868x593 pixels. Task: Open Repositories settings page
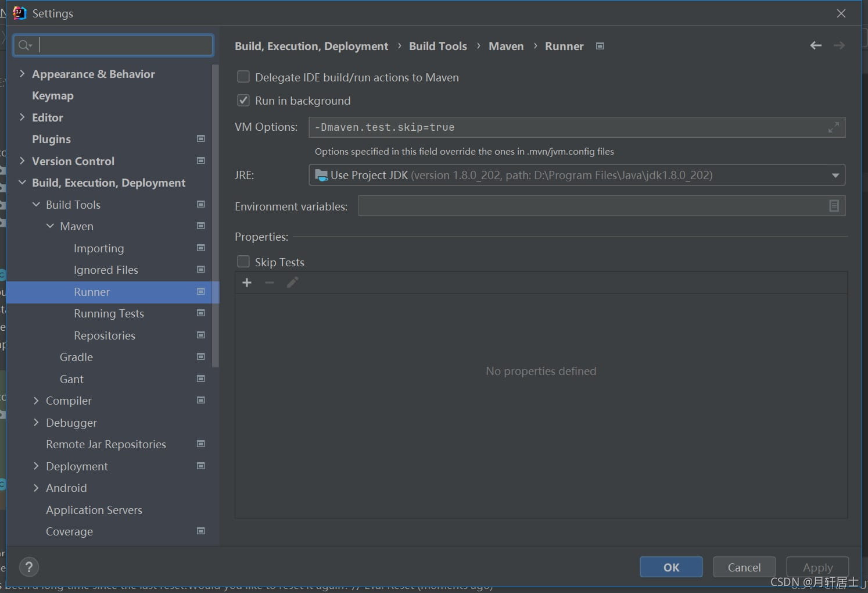(x=105, y=335)
